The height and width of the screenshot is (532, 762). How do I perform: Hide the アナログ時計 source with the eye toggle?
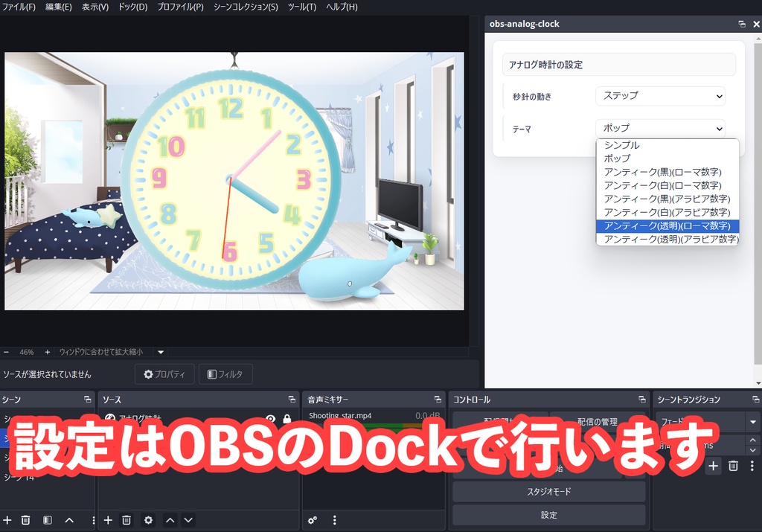pos(271,419)
